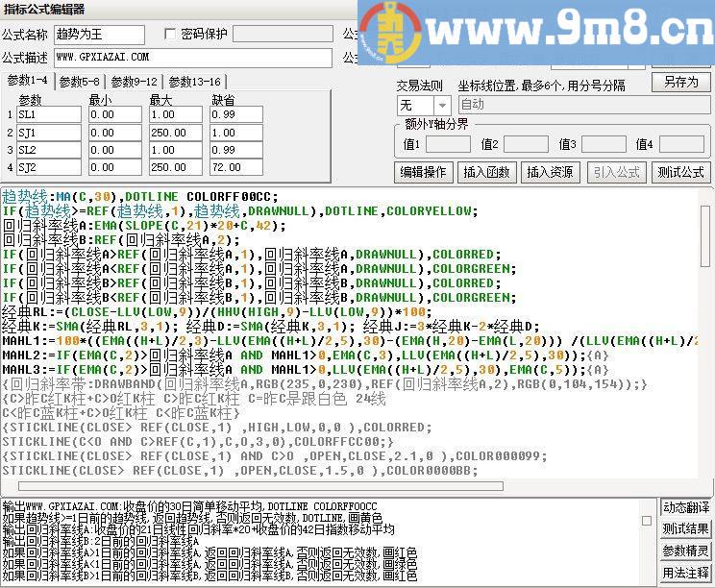Image resolution: width=715 pixels, height=588 pixels.
Task: Click the 公式描述 input field
Action: click(192, 58)
